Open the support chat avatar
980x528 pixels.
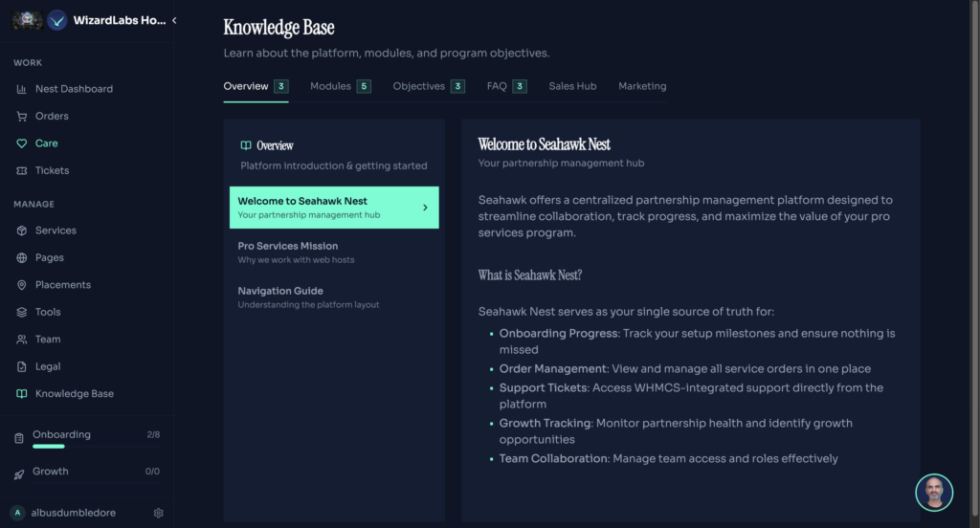click(934, 493)
